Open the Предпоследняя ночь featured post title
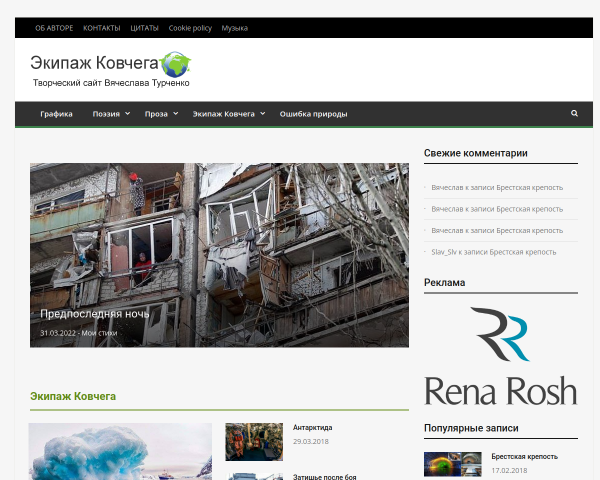 [95, 314]
